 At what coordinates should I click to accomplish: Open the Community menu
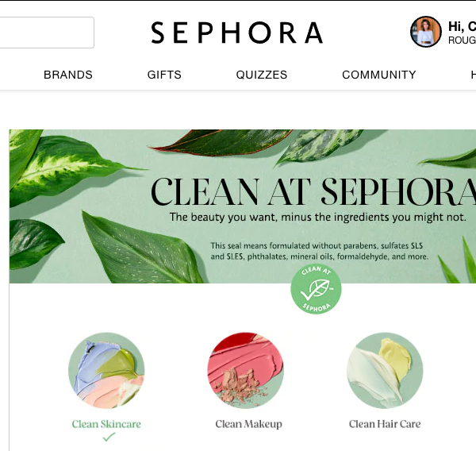379,75
